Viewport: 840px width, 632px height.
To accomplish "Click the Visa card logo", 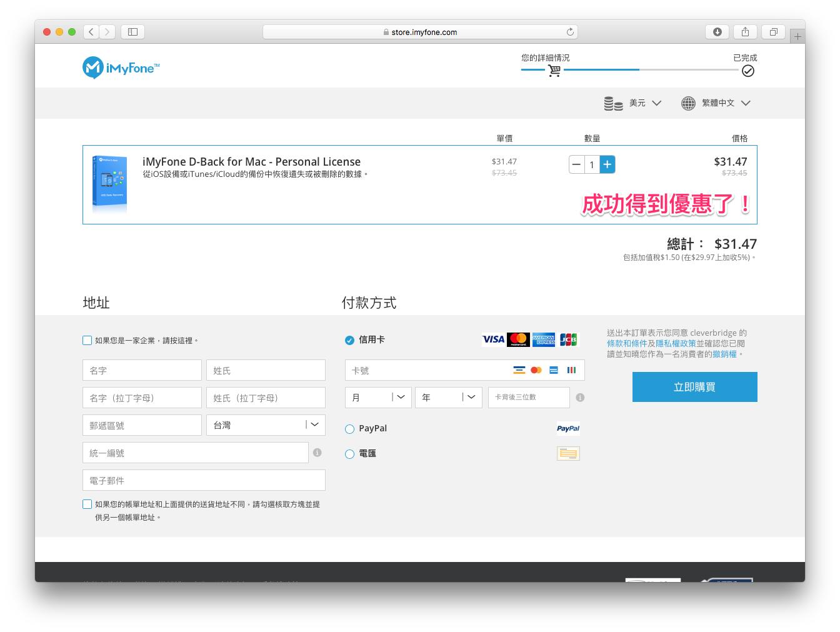I will (x=493, y=339).
